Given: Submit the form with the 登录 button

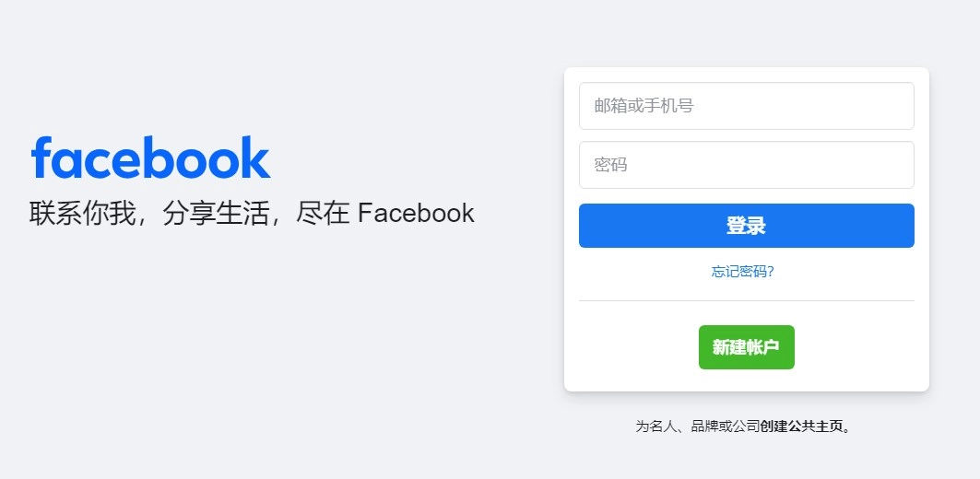Looking at the screenshot, I should (746, 226).
